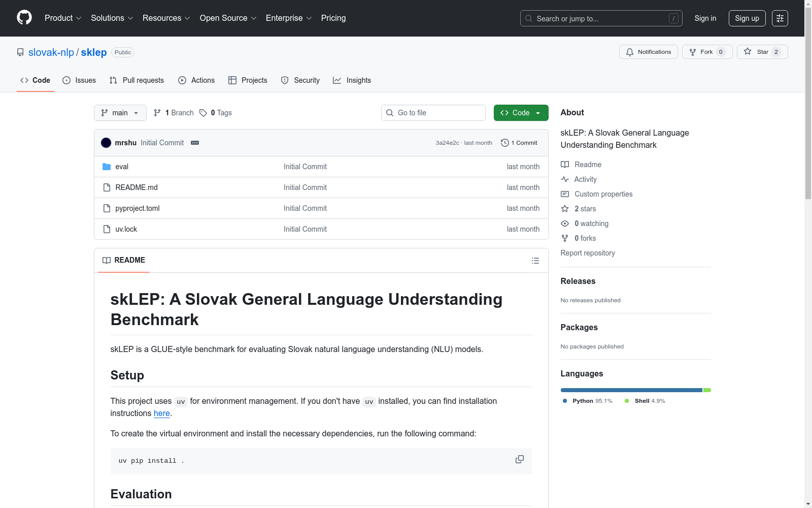Open commit hash 3a24e2c
Image resolution: width=812 pixels, height=508 pixels.
point(447,143)
